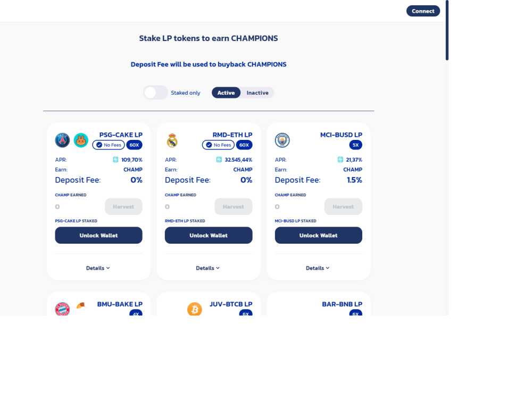This screenshot has width=532, height=399.
Task: Click the Bitcoin token icon
Action: [x=194, y=309]
